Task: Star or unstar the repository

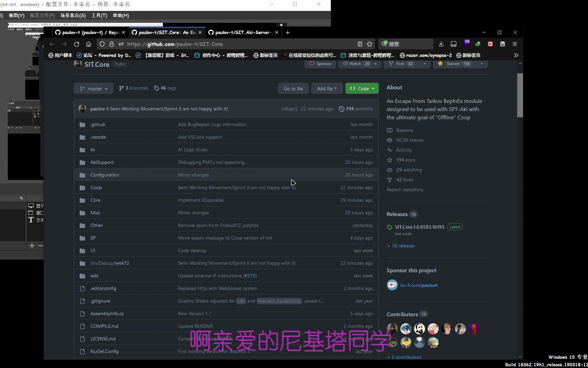Action: tap(454, 64)
